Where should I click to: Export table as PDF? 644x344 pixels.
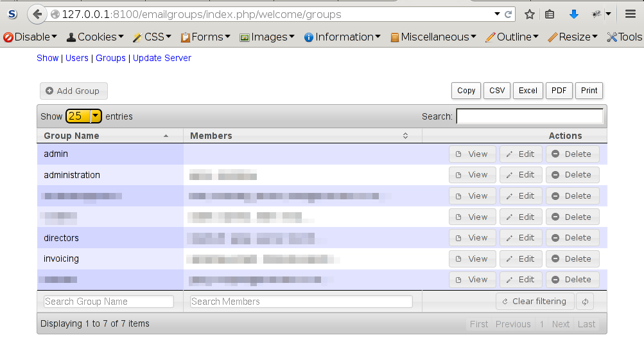[559, 91]
